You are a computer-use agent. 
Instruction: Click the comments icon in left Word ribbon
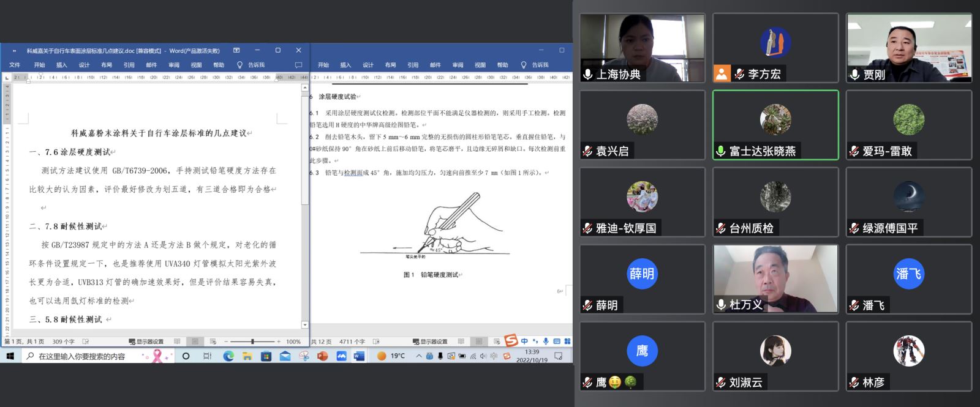pyautogui.click(x=298, y=65)
